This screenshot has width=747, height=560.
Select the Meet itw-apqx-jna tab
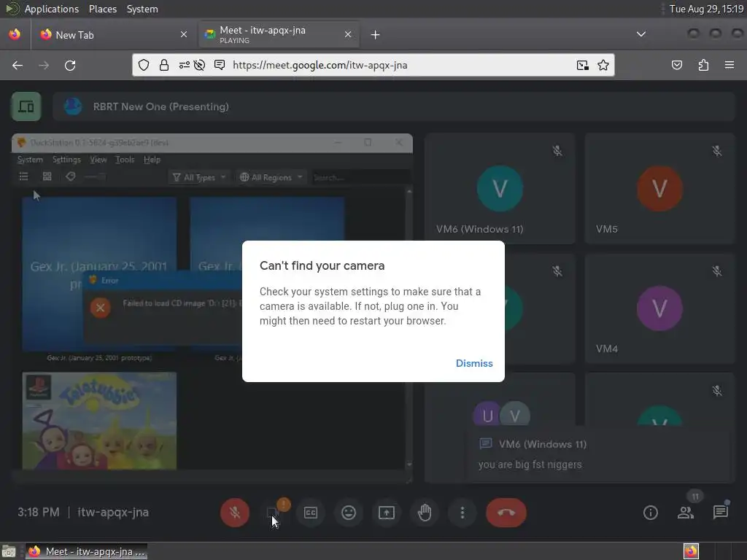click(279, 35)
